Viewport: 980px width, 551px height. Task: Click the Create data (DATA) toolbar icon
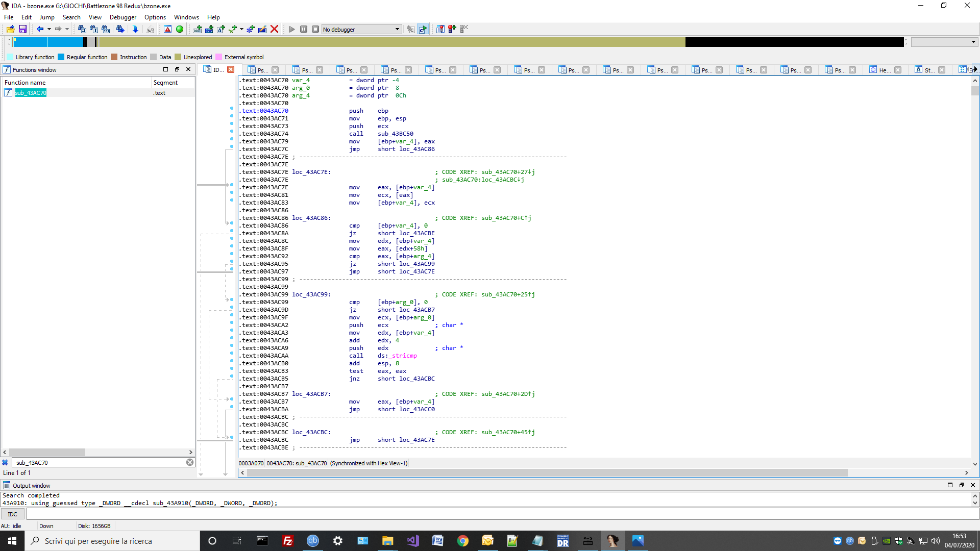click(x=209, y=29)
